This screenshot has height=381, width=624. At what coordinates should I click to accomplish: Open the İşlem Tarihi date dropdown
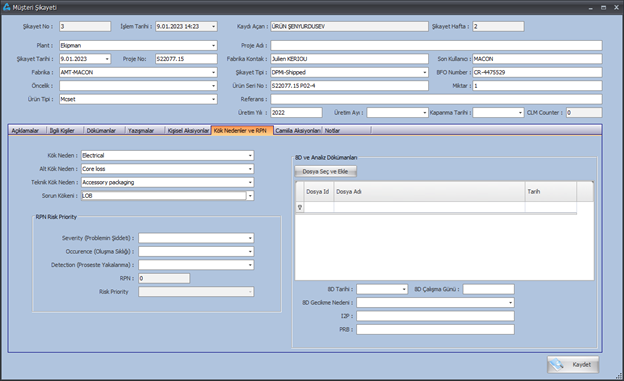click(213, 27)
